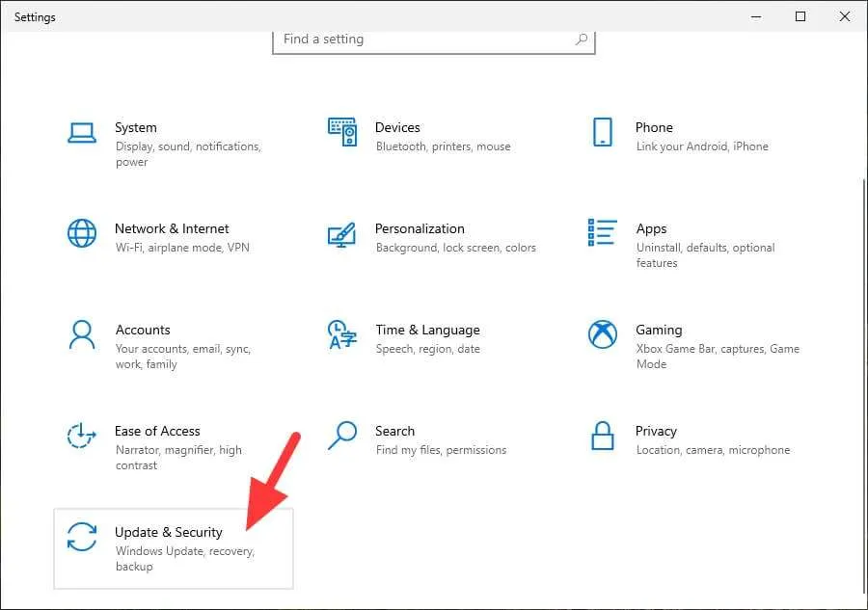
Task: Open the Privacy padlock icon
Action: [602, 436]
